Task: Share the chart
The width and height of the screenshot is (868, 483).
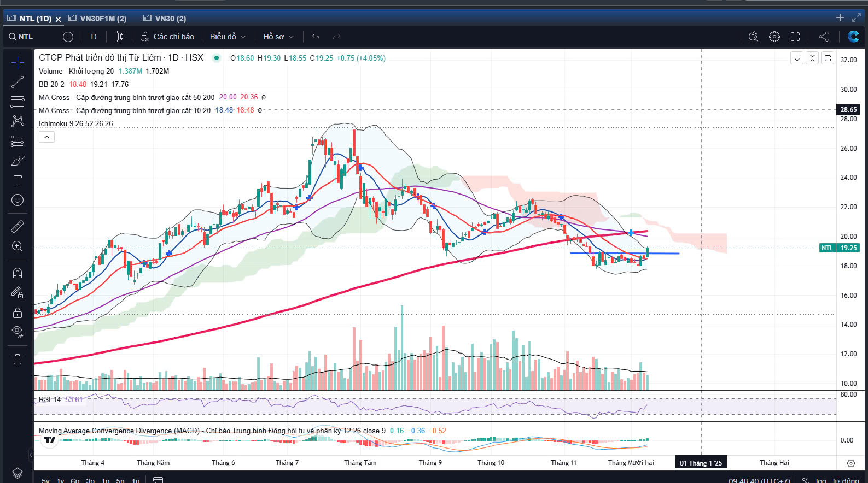Action: [x=824, y=37]
